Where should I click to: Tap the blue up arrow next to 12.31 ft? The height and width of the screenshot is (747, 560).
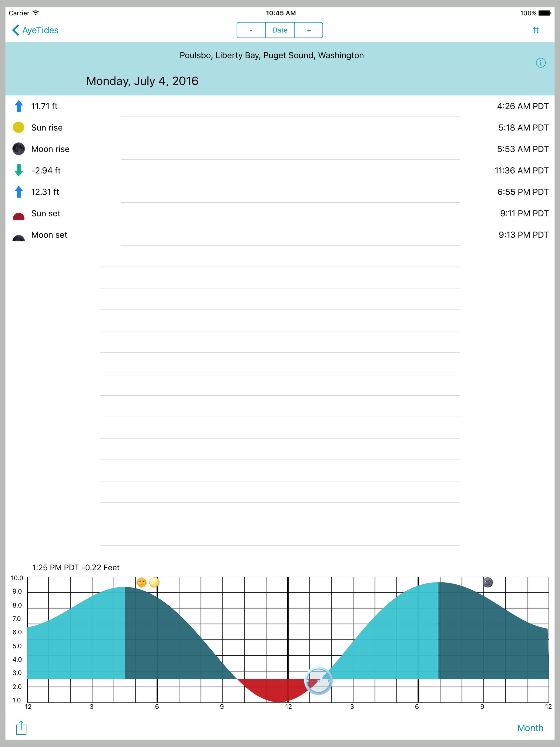coord(19,191)
